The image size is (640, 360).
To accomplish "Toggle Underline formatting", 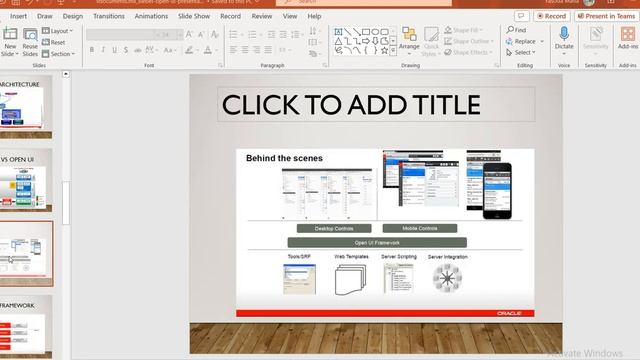I will point(114,50).
